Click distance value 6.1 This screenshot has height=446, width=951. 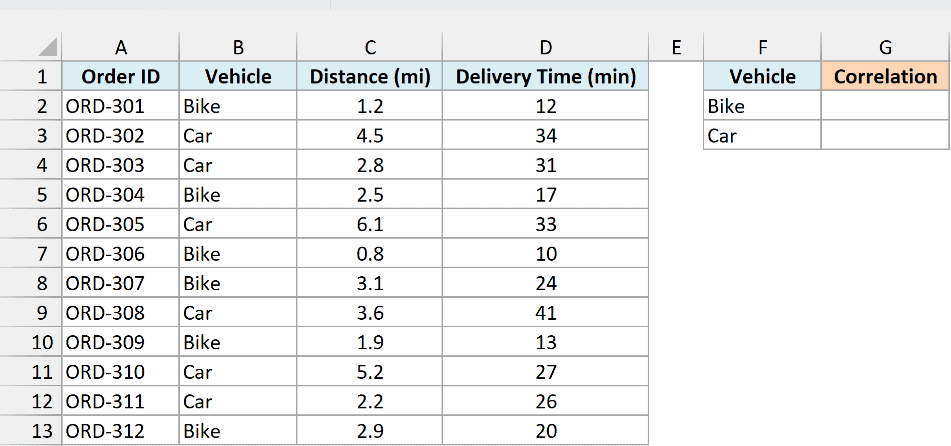369,225
